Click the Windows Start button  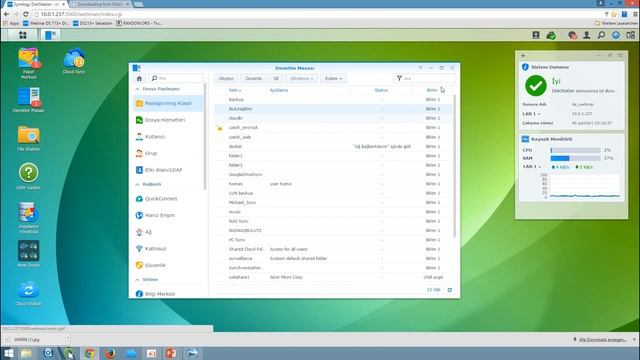[8, 353]
